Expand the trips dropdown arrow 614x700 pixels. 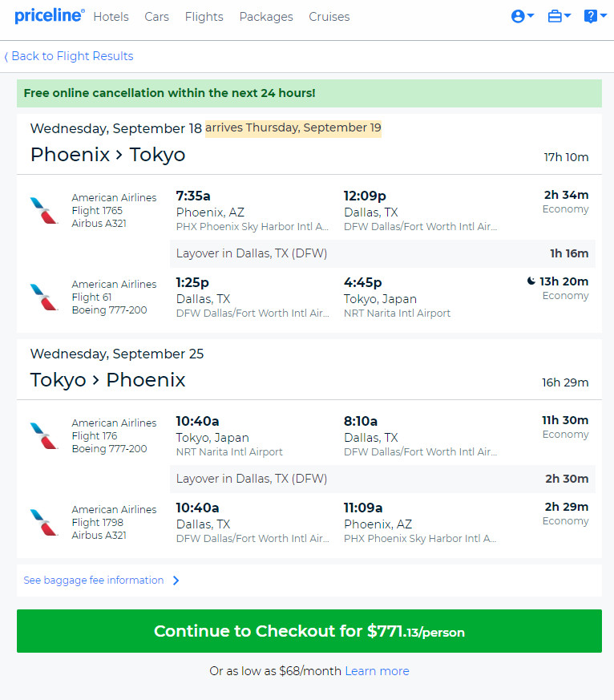point(568,15)
